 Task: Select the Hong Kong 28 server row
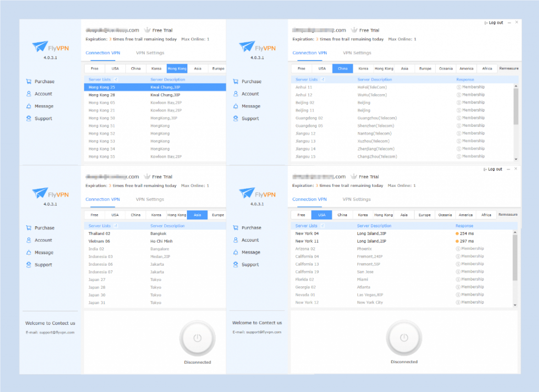(x=155, y=95)
